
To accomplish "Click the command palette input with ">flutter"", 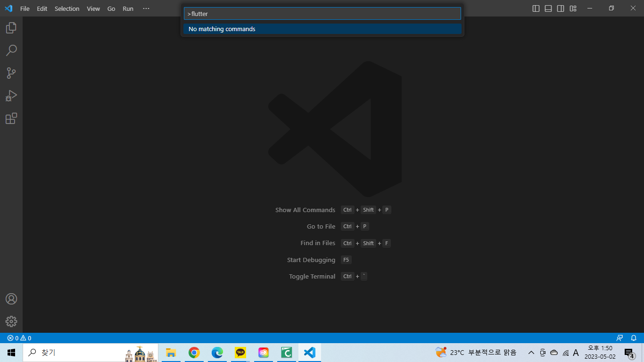I will [x=322, y=14].
